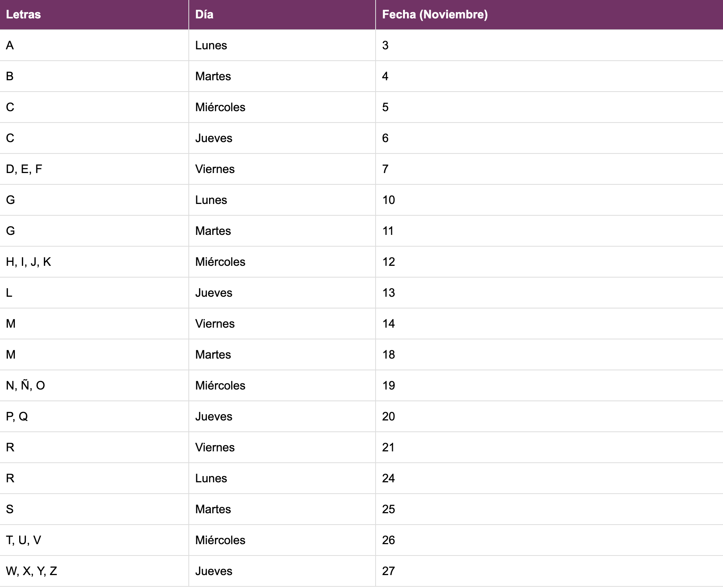Click the "D, E, F" letters cell
The height and width of the screenshot is (588, 723).
tap(24, 169)
